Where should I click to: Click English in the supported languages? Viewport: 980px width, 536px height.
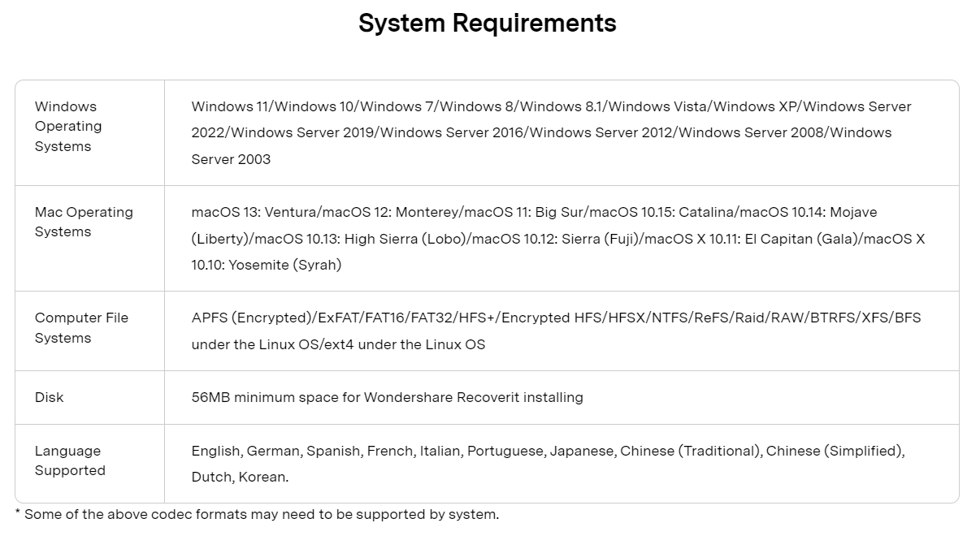(215, 451)
